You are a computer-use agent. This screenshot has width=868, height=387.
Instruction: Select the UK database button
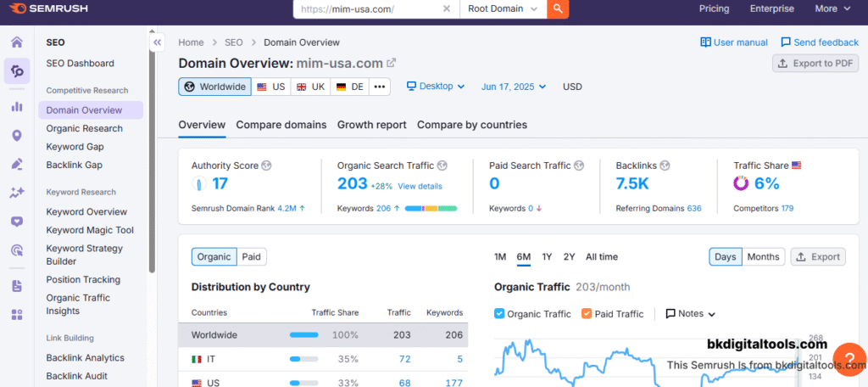(310, 87)
